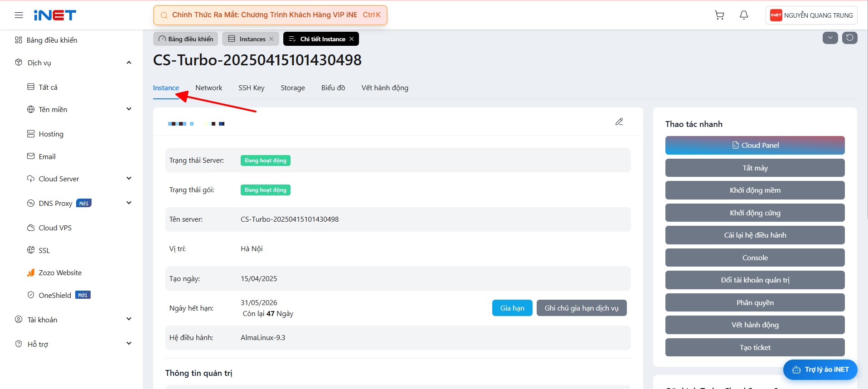Switch to the Biểu đồ tab
Viewport: 868px width, 389px height.
tap(333, 88)
